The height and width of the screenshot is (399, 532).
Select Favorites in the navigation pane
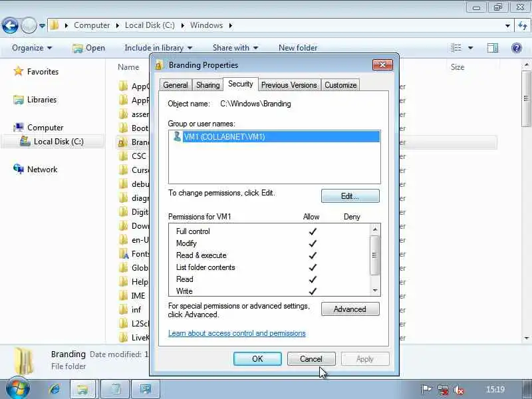36,72
